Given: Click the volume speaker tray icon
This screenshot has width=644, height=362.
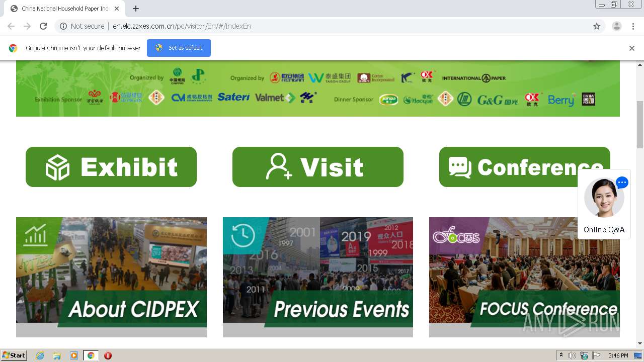Looking at the screenshot, I should pyautogui.click(x=572, y=355).
